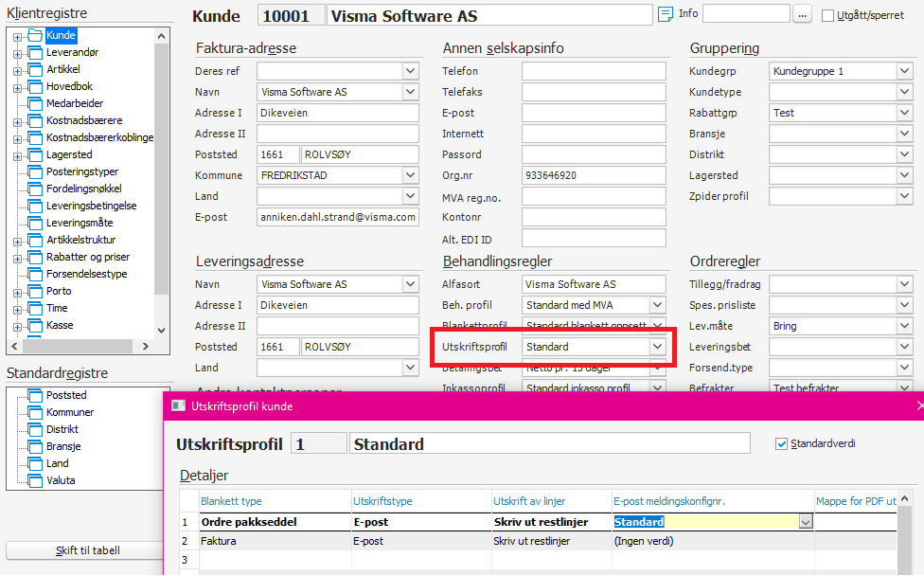Click the Hovedbok register icon
Screen dimensions: 924x576
click(x=35, y=86)
